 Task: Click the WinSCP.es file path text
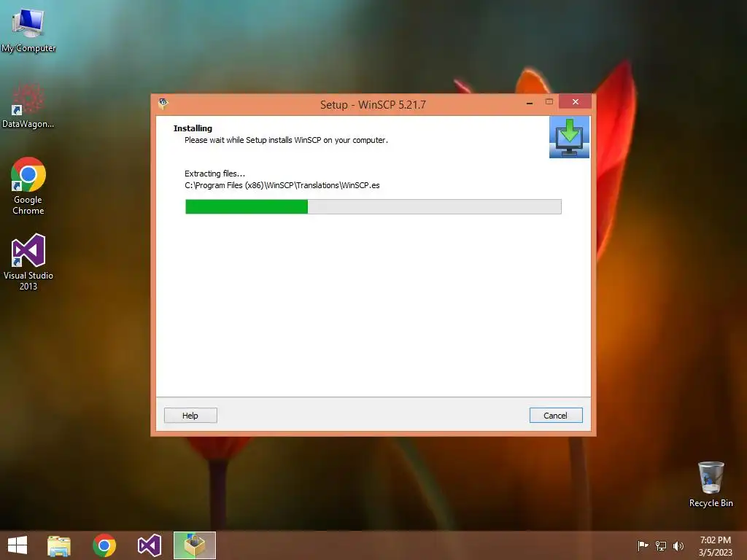(x=282, y=185)
